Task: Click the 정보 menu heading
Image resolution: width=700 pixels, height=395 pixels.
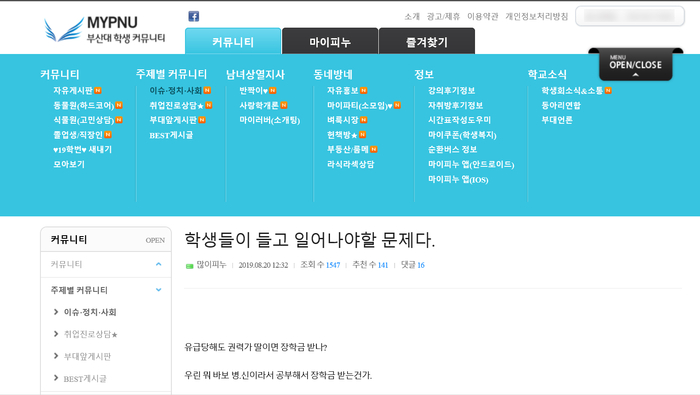Action: tap(424, 74)
